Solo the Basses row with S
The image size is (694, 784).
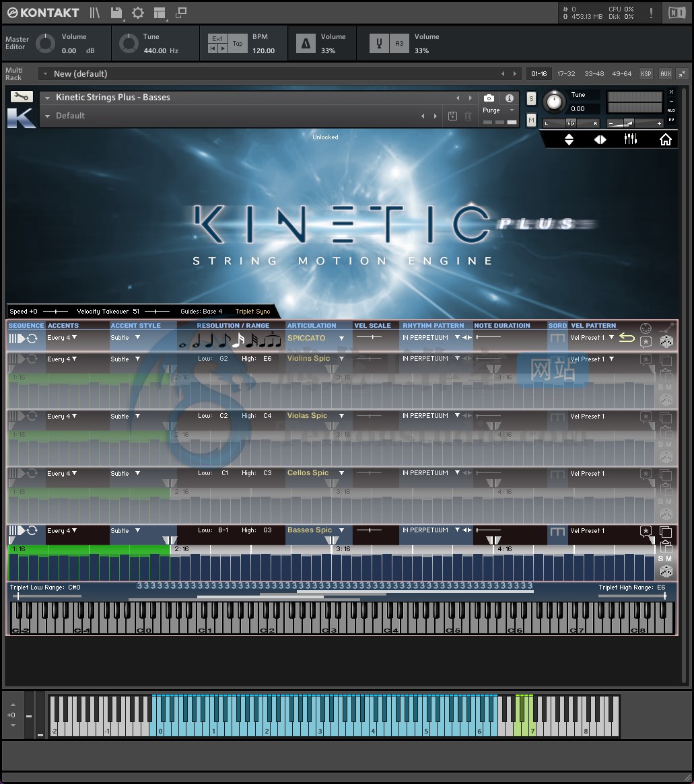click(x=660, y=559)
